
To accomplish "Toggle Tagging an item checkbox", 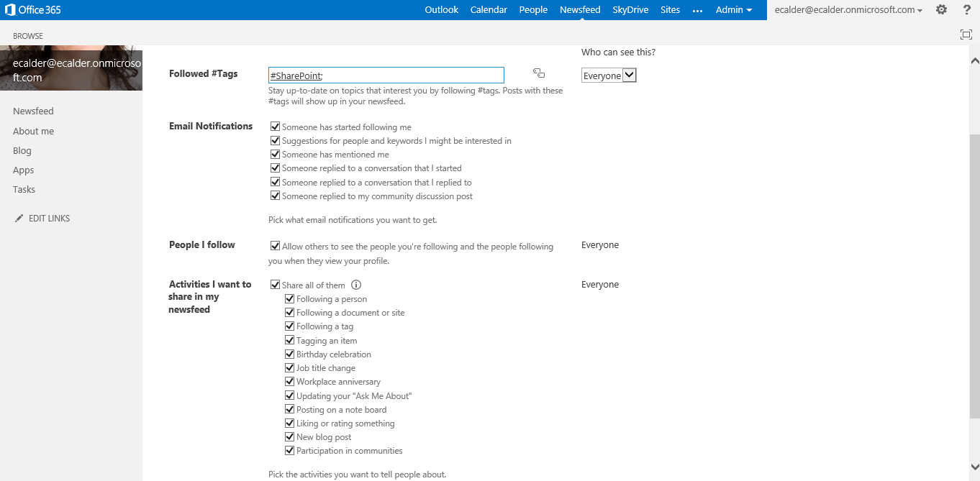I will (290, 340).
